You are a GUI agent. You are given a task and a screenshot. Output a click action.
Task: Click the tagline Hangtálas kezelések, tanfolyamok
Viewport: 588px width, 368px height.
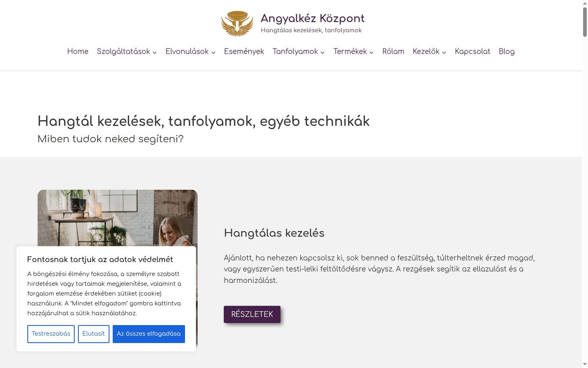311,30
